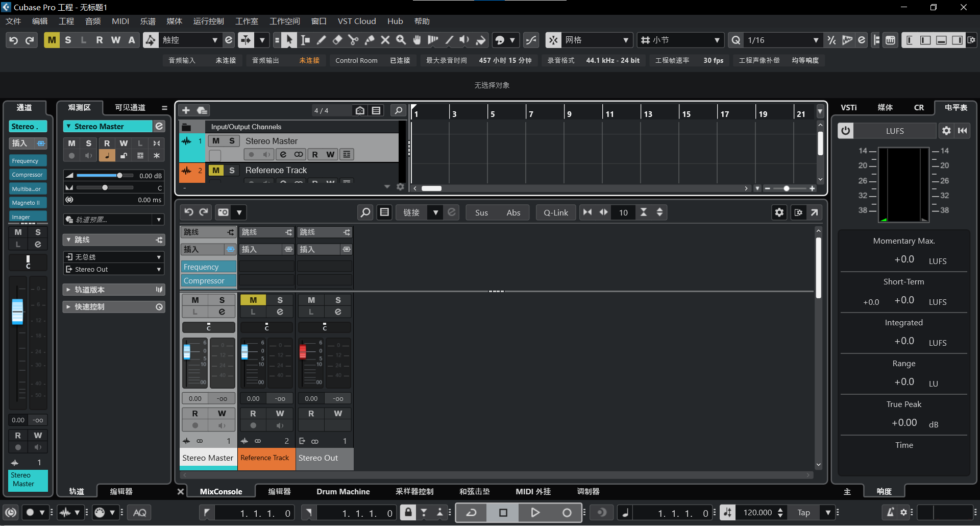The height and width of the screenshot is (526, 980).
Task: Switch to Drum Machine tab
Action: 343,491
